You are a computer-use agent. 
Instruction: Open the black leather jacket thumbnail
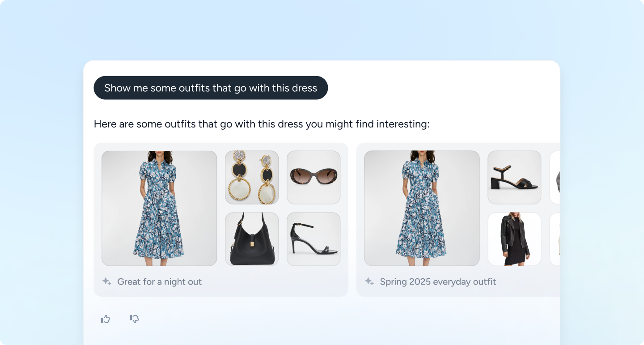tap(514, 239)
